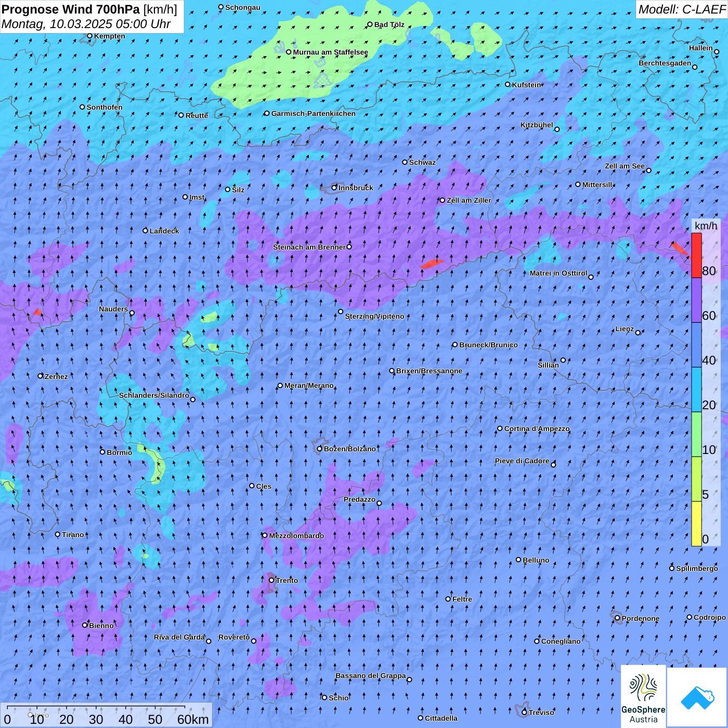Click the Spilimbergo label
Viewport: 728px width, 728px height.
tap(697, 568)
